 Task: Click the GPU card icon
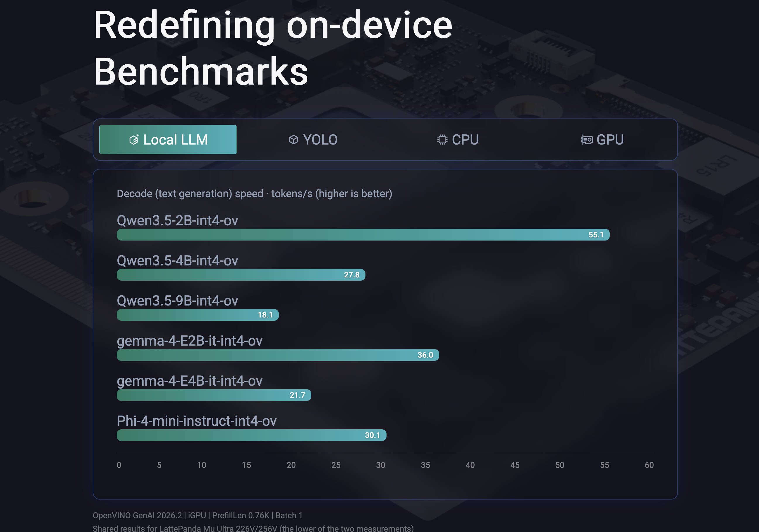coord(587,140)
